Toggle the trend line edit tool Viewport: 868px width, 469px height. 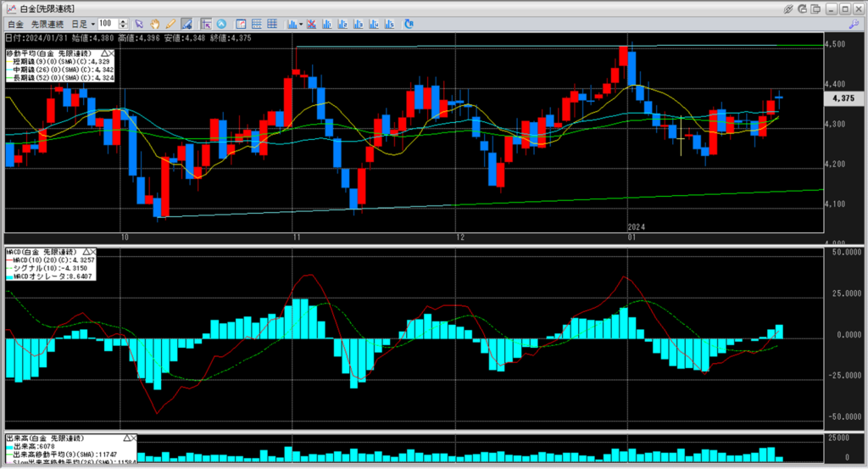pos(186,24)
